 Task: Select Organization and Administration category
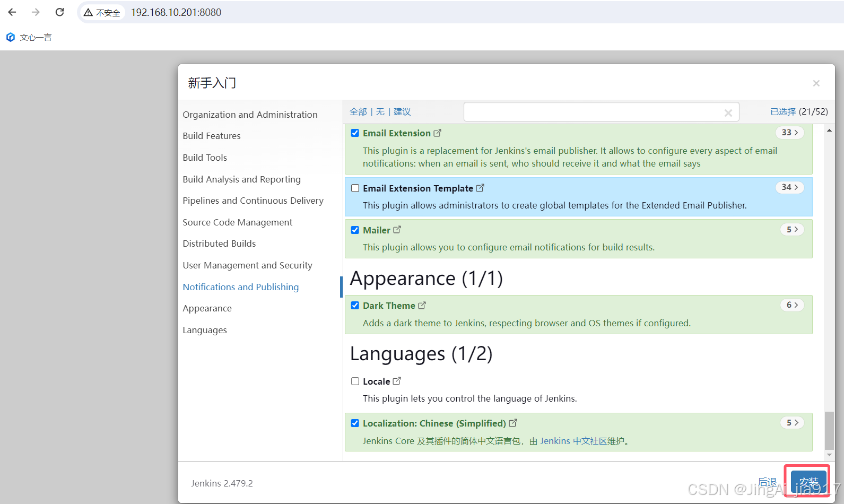point(250,115)
